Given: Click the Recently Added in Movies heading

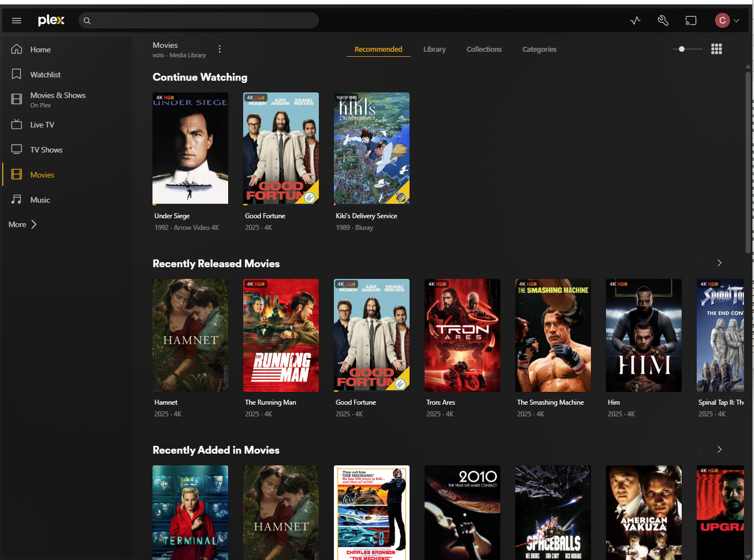Looking at the screenshot, I should tap(216, 450).
